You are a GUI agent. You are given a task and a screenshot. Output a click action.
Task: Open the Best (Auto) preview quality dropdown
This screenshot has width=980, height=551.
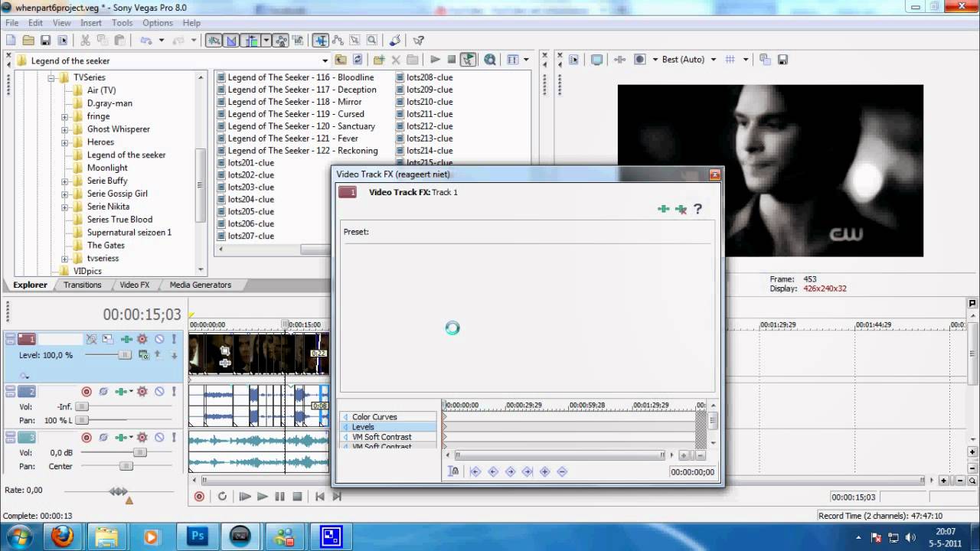pyautogui.click(x=714, y=60)
